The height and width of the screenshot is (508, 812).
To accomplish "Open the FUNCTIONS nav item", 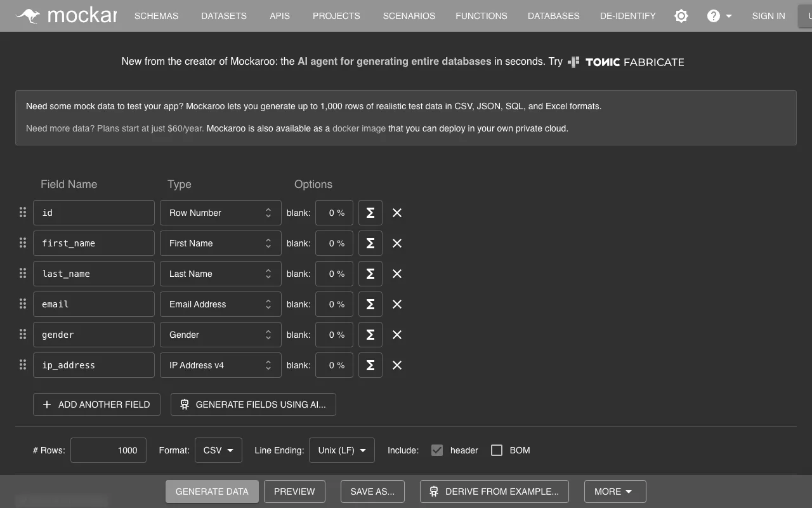I will coord(481,16).
